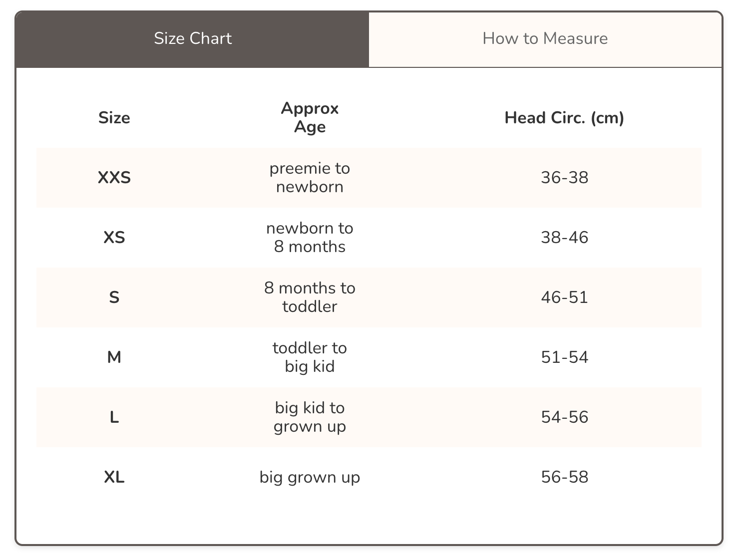Select the Size Chart tab
The width and height of the screenshot is (741, 560).
pos(193,39)
